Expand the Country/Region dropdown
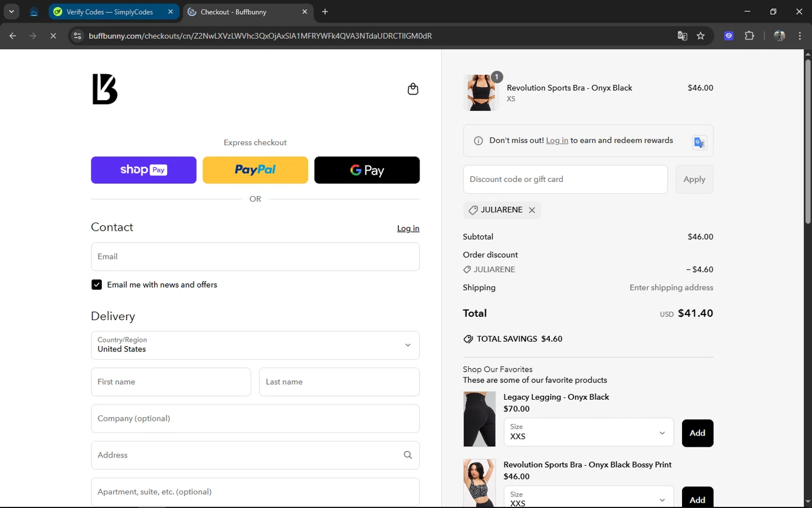This screenshot has width=812, height=508. pos(255,345)
